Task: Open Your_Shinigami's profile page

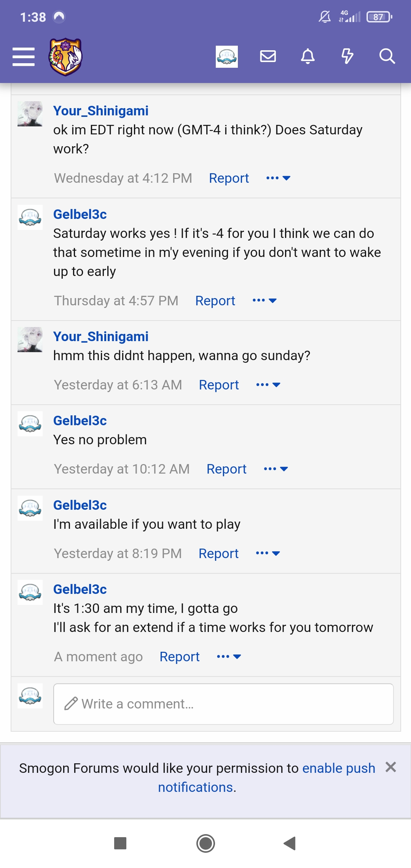Action: pyautogui.click(x=101, y=110)
